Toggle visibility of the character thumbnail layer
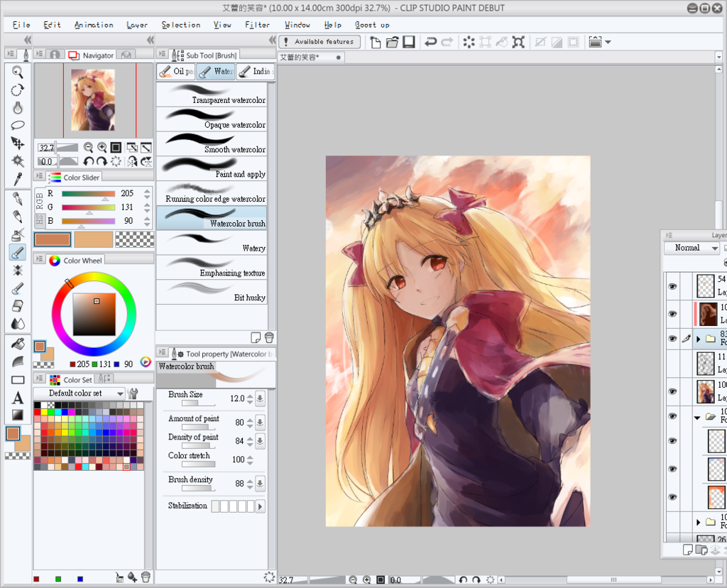This screenshot has height=588, width=727. click(672, 391)
